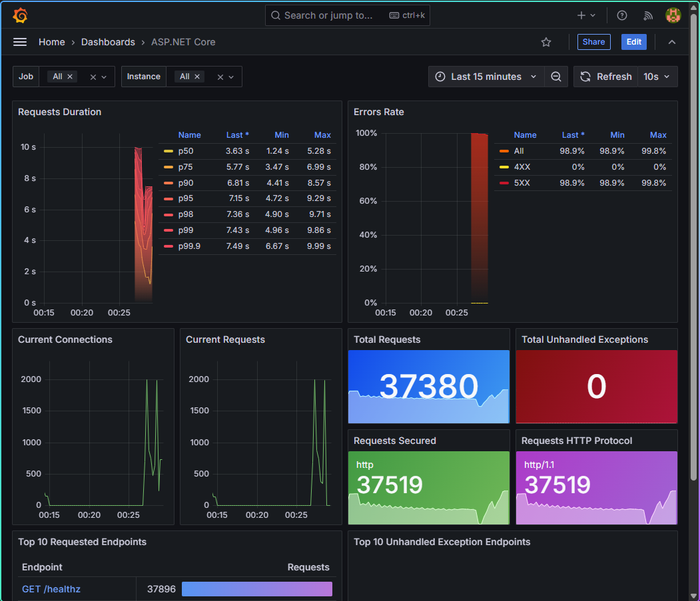The height and width of the screenshot is (601, 700).
Task: Open the help question mark icon
Action: point(622,15)
